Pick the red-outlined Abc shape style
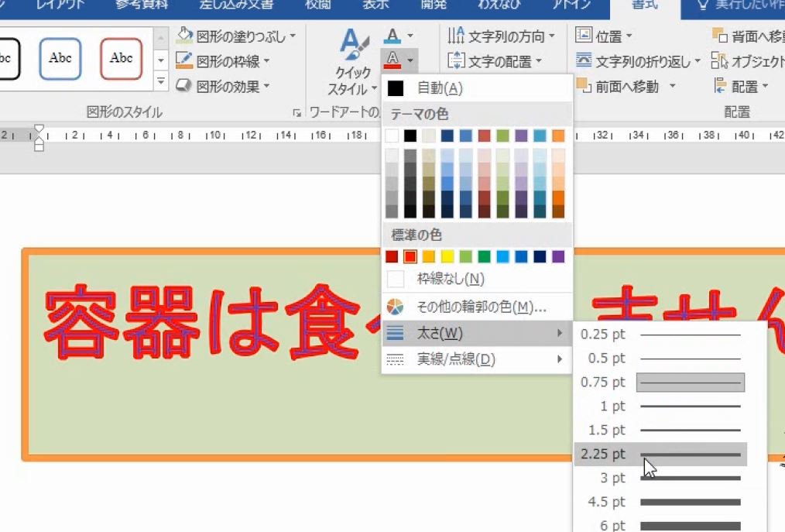 click(121, 59)
